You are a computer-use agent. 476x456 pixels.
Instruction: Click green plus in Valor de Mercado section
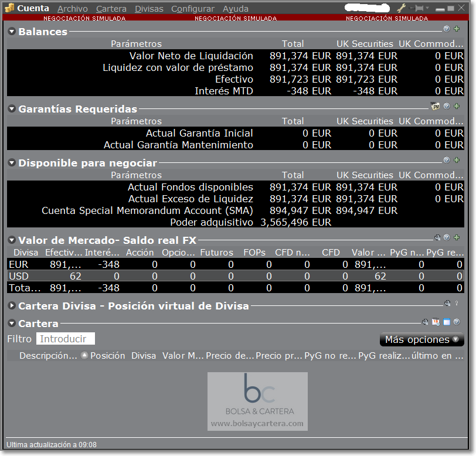coord(457,237)
